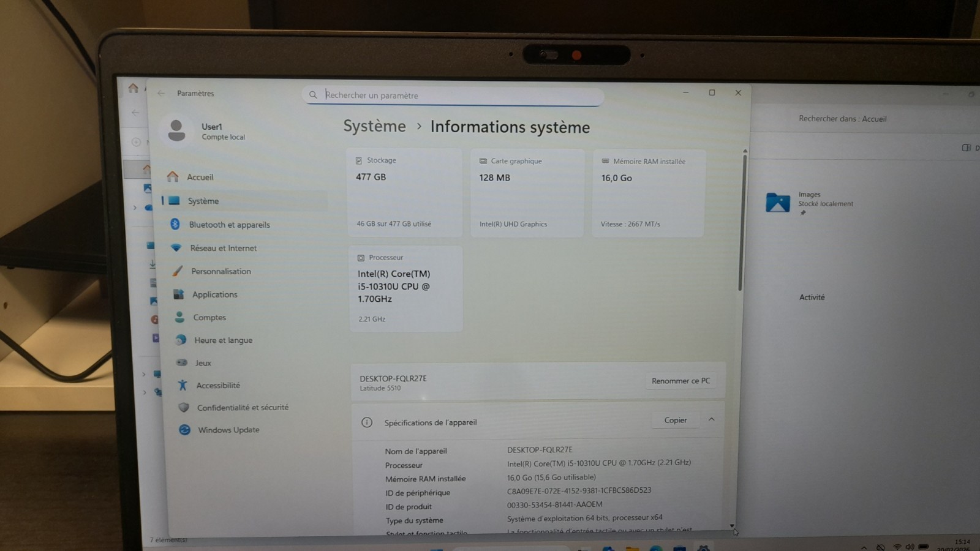Expand the OneDrive node in File Explorer
The width and height of the screenshot is (980, 551).
click(x=135, y=208)
